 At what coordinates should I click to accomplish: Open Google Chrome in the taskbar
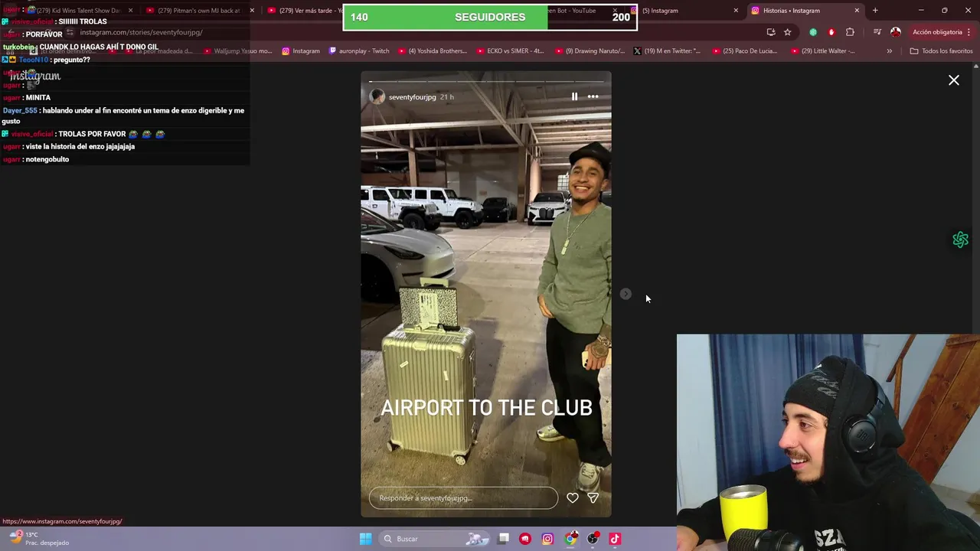pyautogui.click(x=570, y=539)
